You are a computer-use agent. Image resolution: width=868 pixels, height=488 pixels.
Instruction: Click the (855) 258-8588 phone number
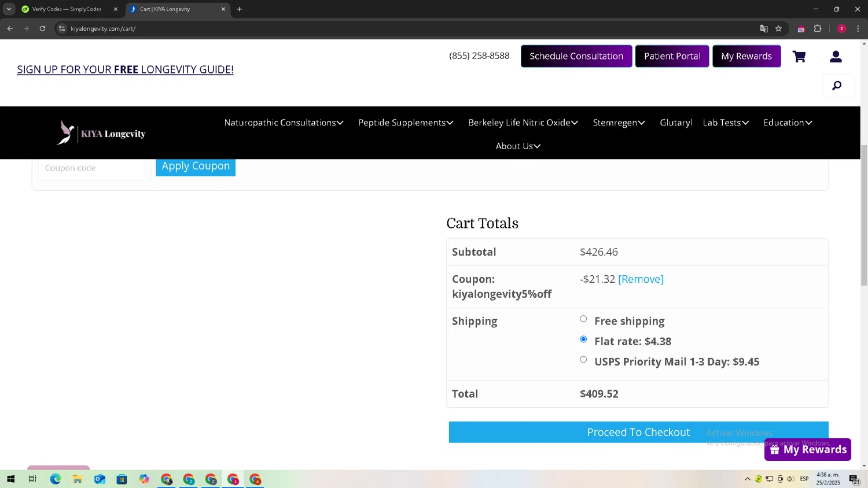pos(479,56)
